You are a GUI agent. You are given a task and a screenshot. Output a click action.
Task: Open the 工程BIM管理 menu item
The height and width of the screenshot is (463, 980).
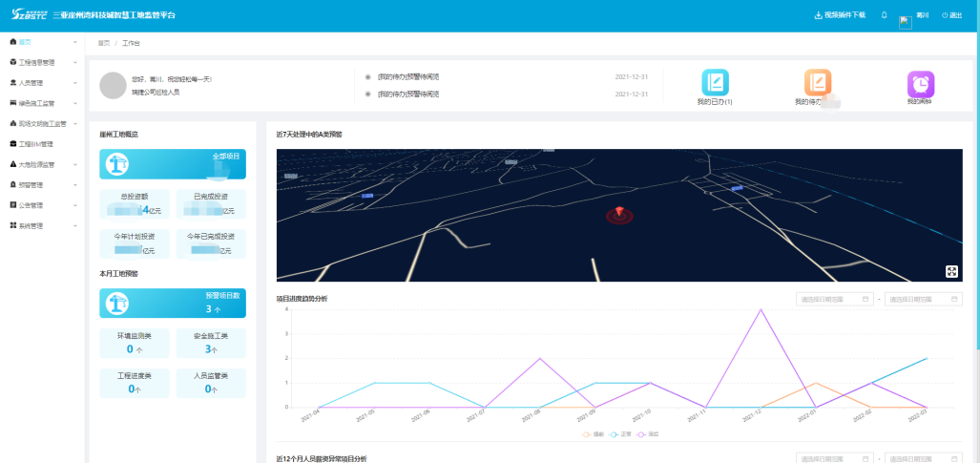coord(36,144)
